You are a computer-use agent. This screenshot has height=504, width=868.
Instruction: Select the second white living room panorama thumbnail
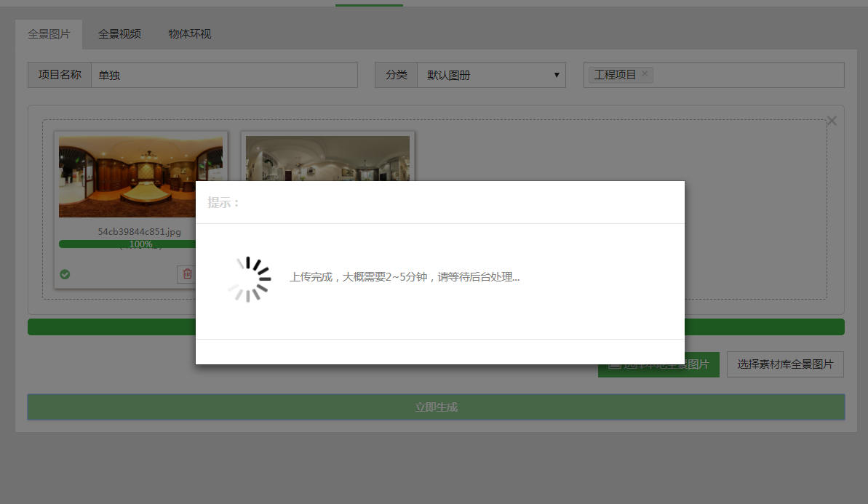[327, 158]
